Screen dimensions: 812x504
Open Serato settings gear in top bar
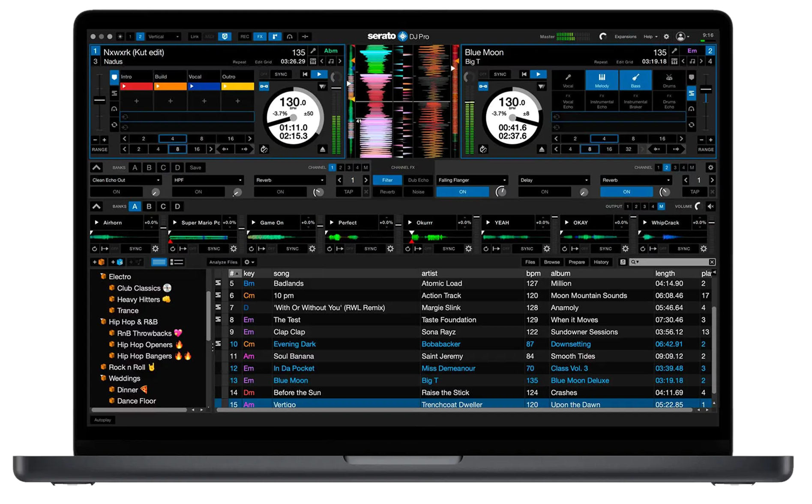(666, 36)
